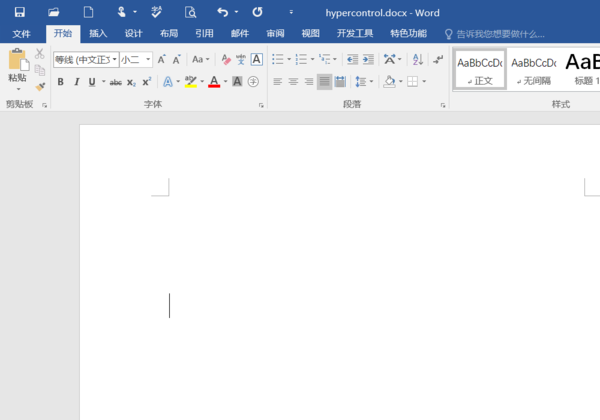This screenshot has width=600, height=420.
Task: Open print preview icon in quick access
Action: point(190,12)
